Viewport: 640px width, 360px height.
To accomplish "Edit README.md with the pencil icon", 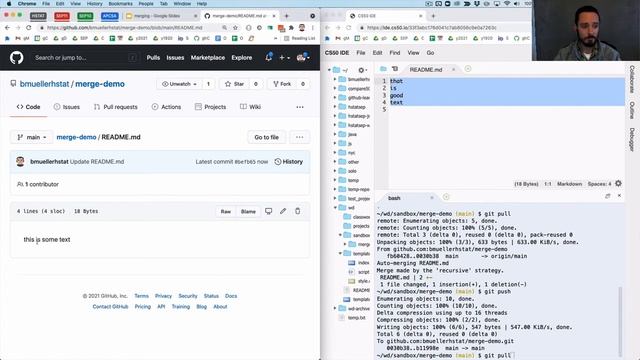I will (283, 211).
